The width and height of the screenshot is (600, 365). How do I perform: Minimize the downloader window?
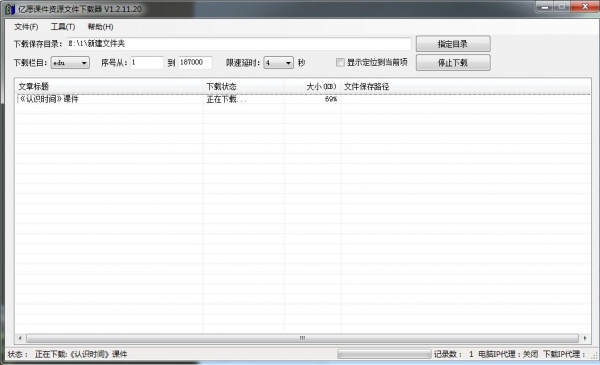pos(545,7)
